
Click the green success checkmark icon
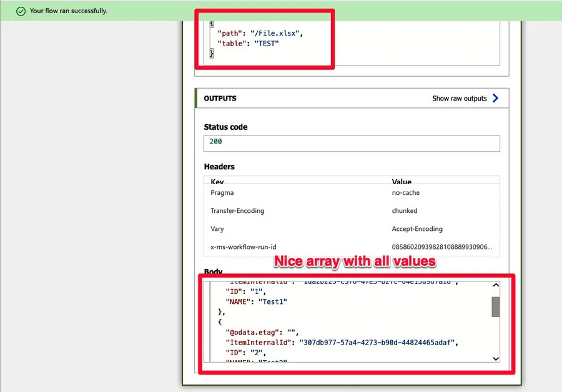21,11
